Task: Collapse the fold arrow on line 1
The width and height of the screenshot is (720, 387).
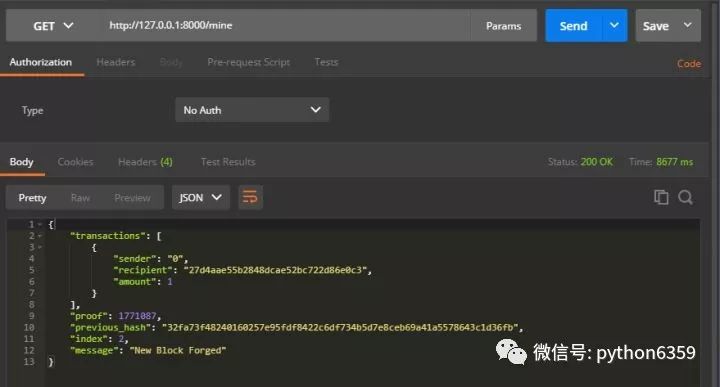Action: pos(40,224)
